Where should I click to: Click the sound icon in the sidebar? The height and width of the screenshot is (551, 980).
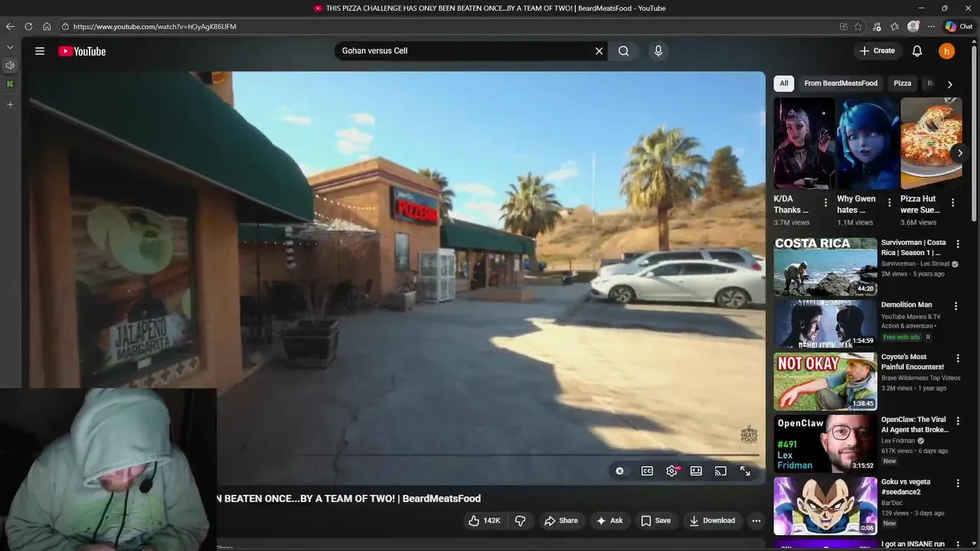coord(10,66)
